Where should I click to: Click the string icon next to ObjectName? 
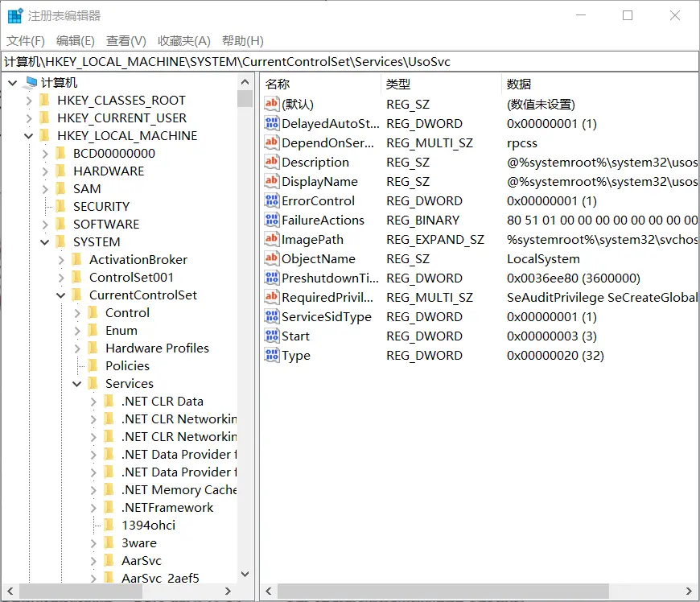[271, 258]
